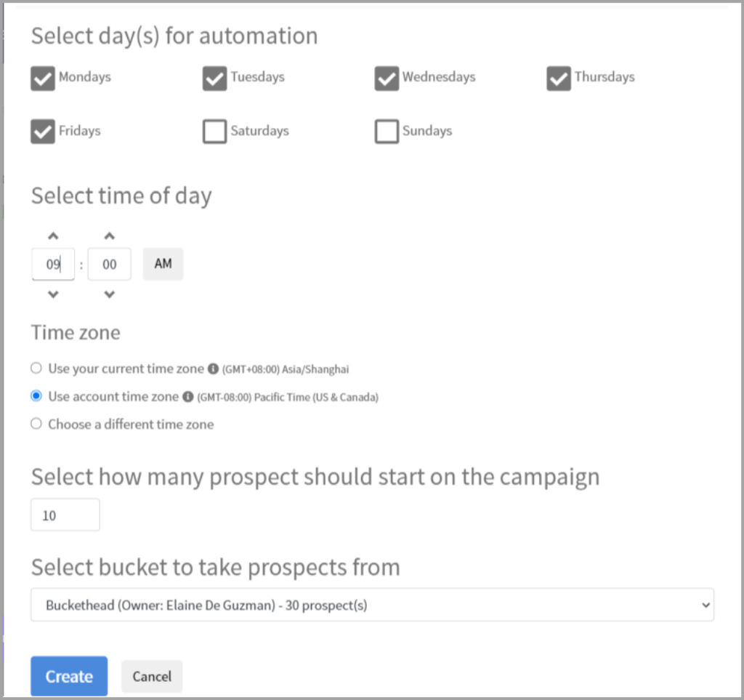
Task: Click the minute increment up arrow
Action: pos(109,236)
